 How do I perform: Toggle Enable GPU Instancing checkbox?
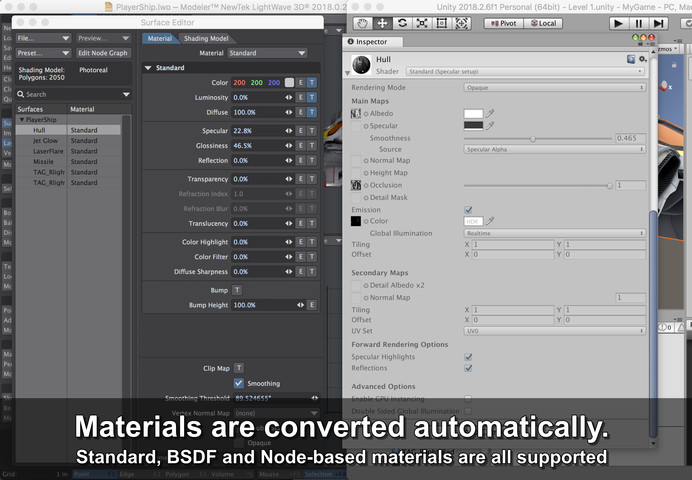(468, 399)
